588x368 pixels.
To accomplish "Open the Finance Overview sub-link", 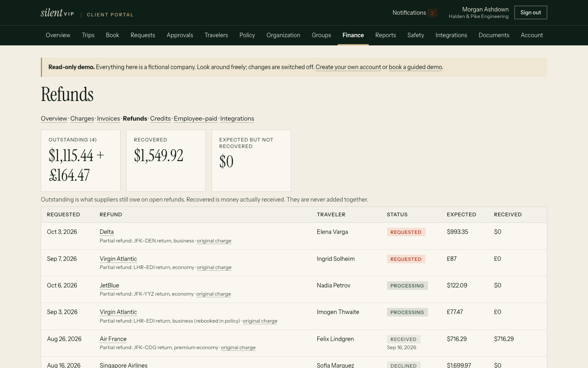I will click(x=54, y=119).
